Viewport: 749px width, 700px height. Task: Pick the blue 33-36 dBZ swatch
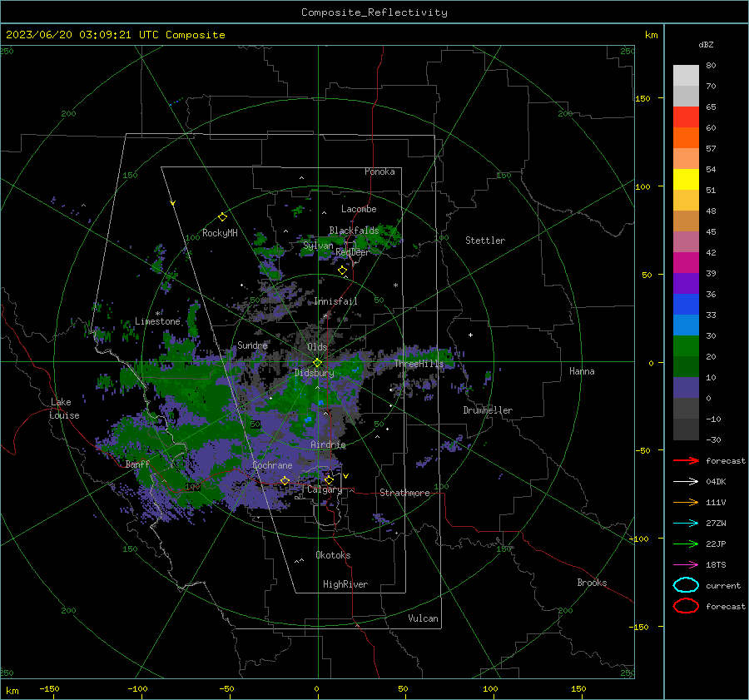686,305
